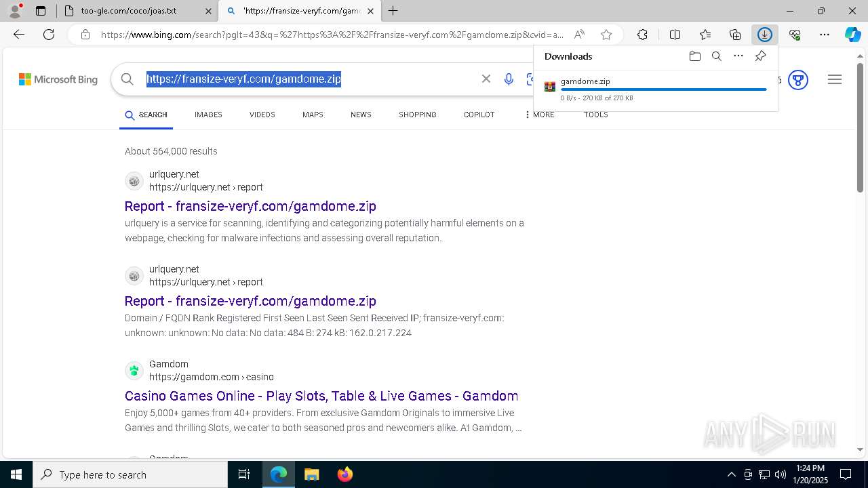Viewport: 868px width, 488px height.
Task: Start voice search microphone
Action: click(509, 79)
